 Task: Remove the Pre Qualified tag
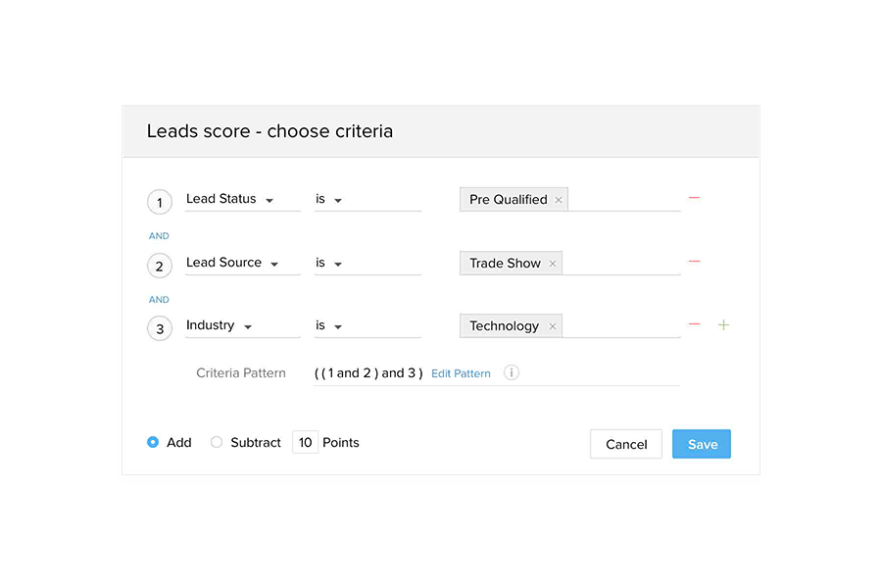click(559, 200)
